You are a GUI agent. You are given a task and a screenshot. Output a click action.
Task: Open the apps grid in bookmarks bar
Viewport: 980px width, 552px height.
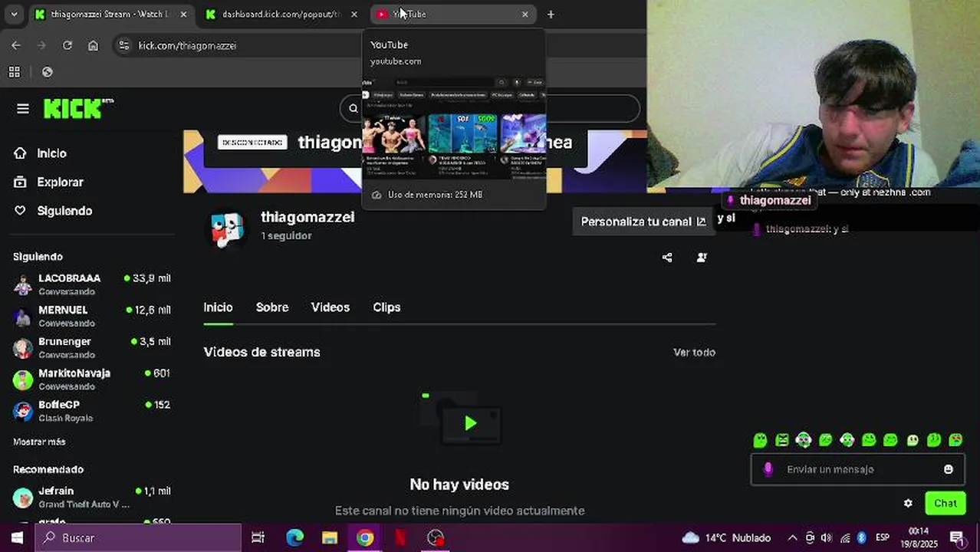coord(14,72)
